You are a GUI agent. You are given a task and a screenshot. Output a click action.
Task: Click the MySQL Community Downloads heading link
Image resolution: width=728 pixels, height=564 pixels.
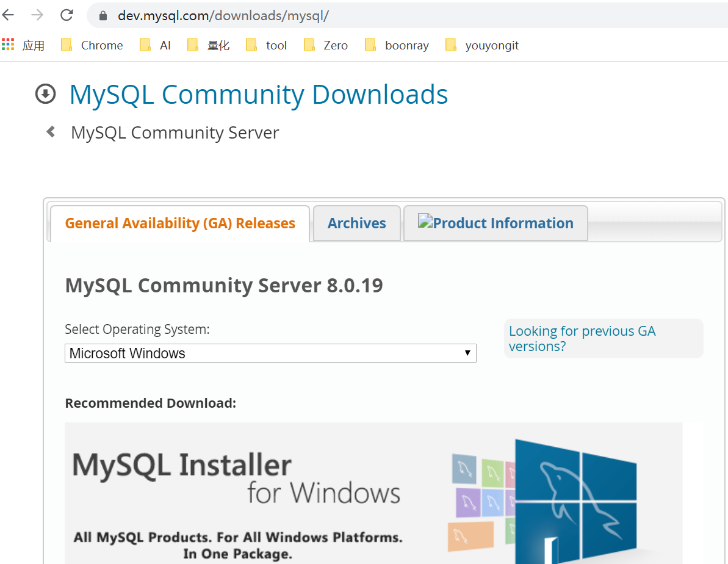point(259,95)
